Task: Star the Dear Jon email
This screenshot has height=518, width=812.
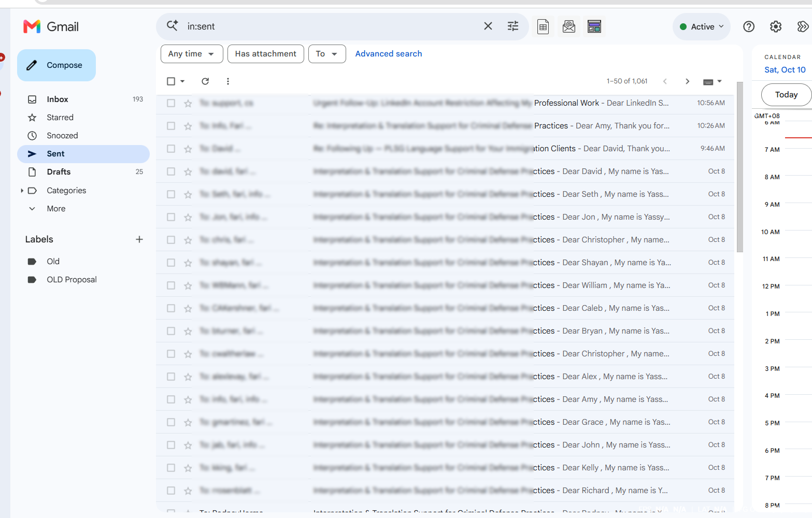Action: [188, 217]
